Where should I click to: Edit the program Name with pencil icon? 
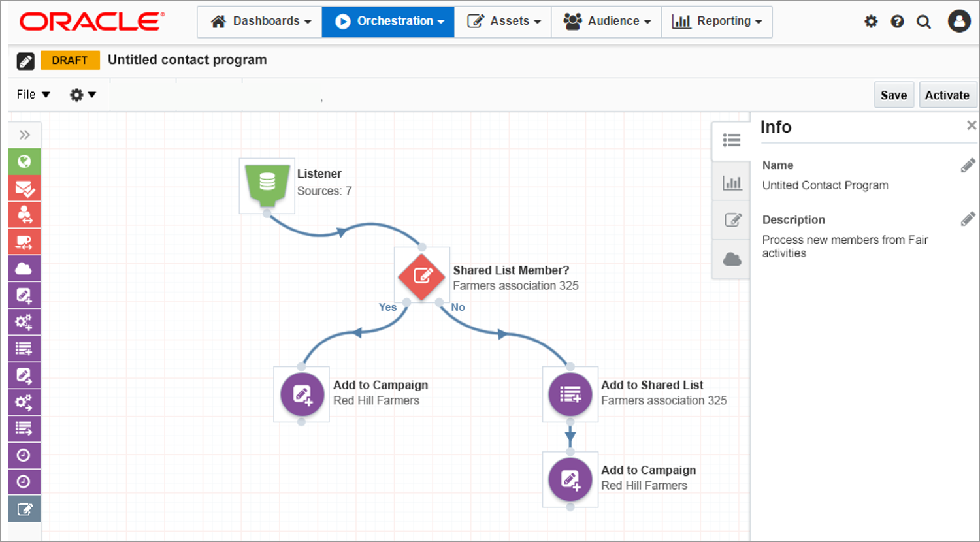pyautogui.click(x=968, y=165)
